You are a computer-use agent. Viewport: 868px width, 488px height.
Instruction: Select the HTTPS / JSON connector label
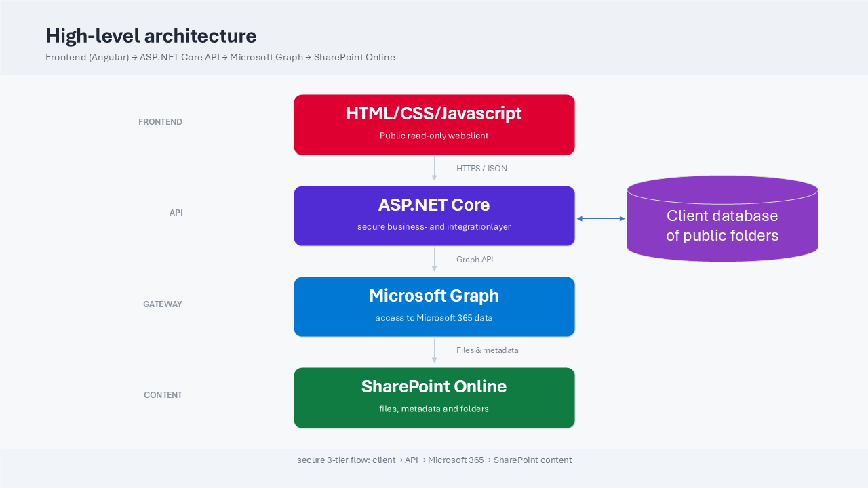pyautogui.click(x=481, y=169)
